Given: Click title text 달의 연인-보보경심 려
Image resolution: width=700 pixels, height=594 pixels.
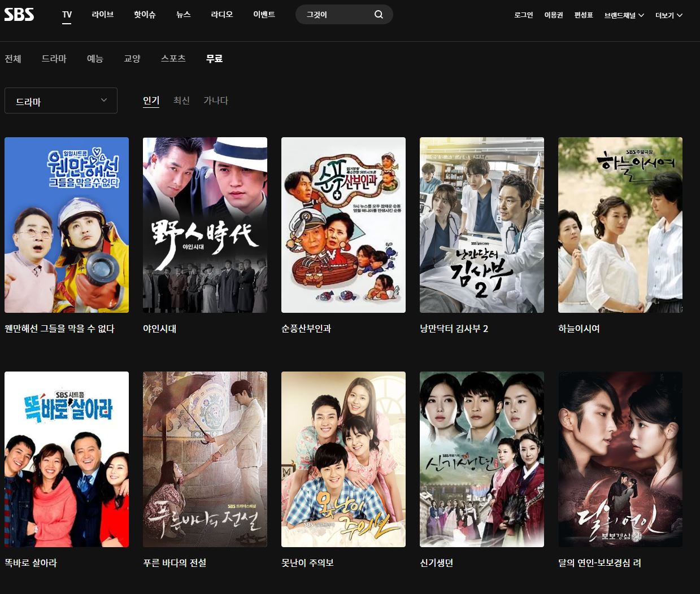Looking at the screenshot, I should click(599, 563).
